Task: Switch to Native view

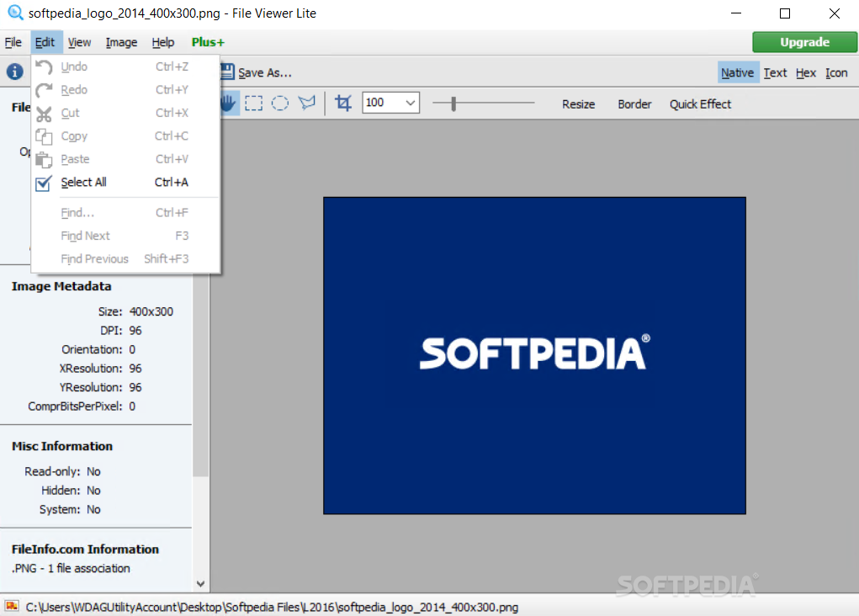Action: coord(737,72)
